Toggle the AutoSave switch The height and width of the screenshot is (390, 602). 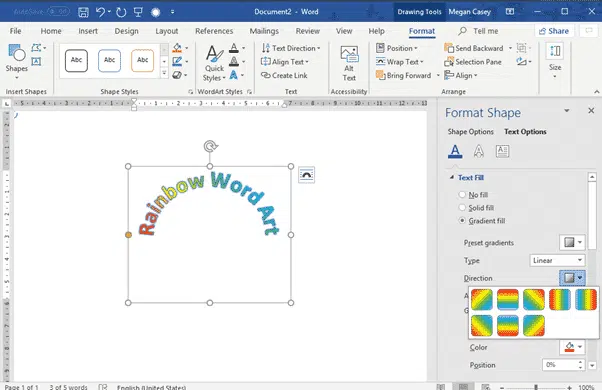click(x=58, y=12)
